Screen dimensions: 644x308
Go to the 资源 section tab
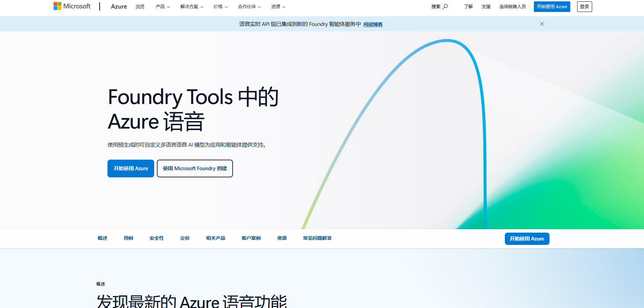[282, 238]
